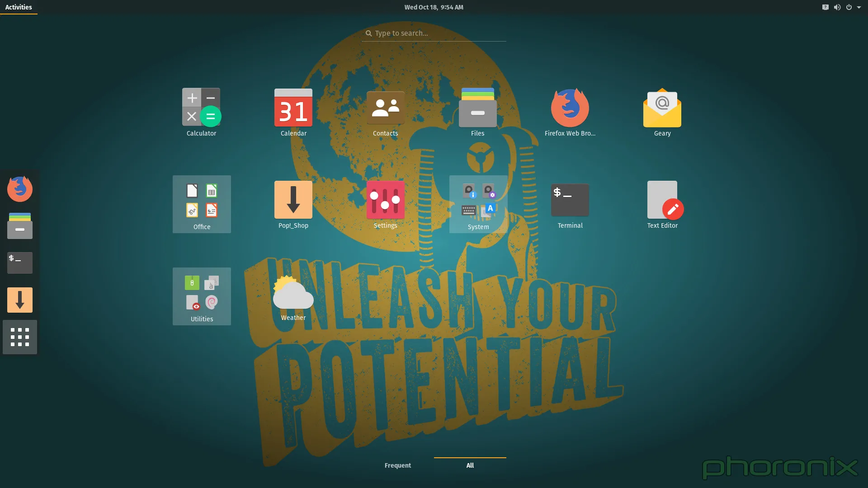Launch the Calendar app
The height and width of the screenshot is (488, 868).
tap(293, 112)
